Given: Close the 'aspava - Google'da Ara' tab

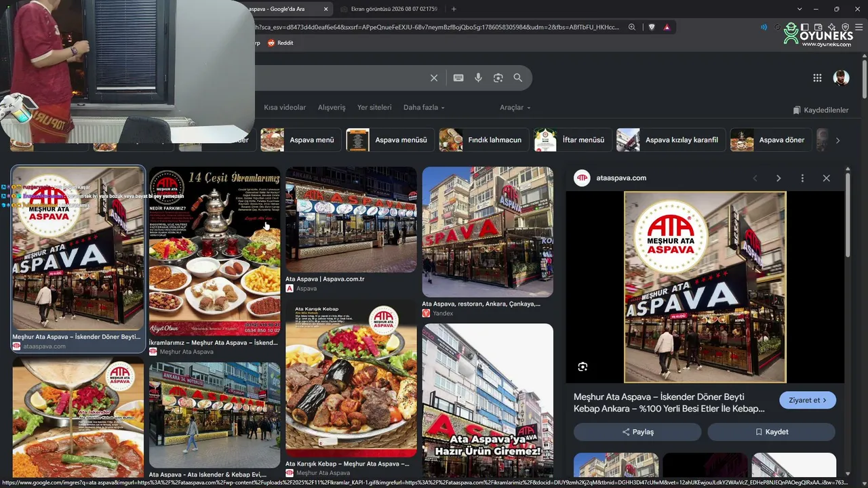Looking at the screenshot, I should coord(326,9).
